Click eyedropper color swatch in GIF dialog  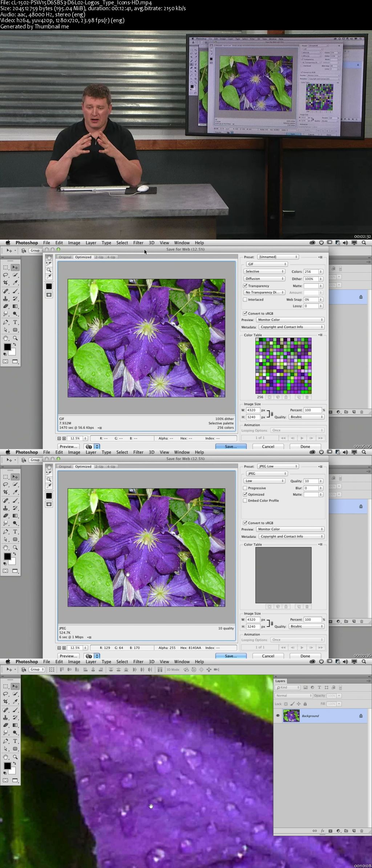tap(49, 286)
